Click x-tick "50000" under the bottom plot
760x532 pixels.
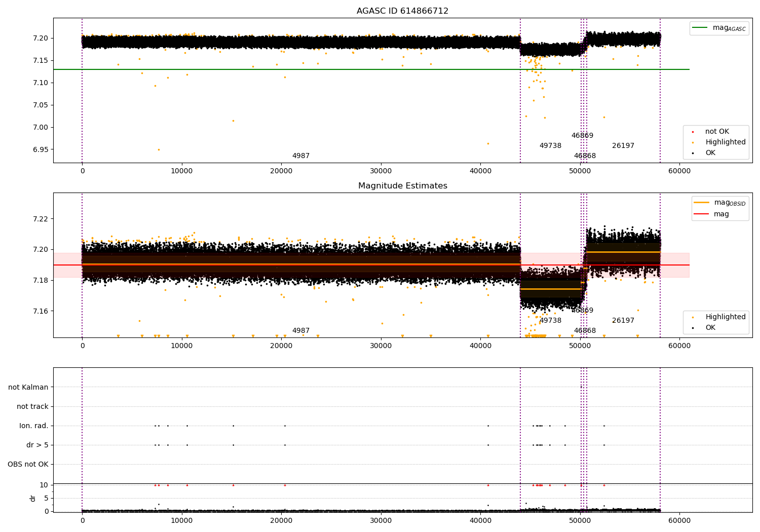(x=580, y=520)
